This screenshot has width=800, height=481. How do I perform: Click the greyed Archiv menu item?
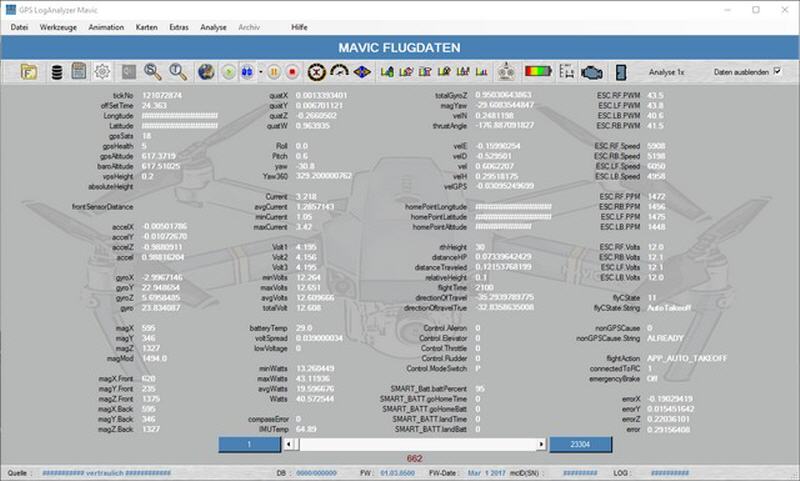click(x=249, y=28)
